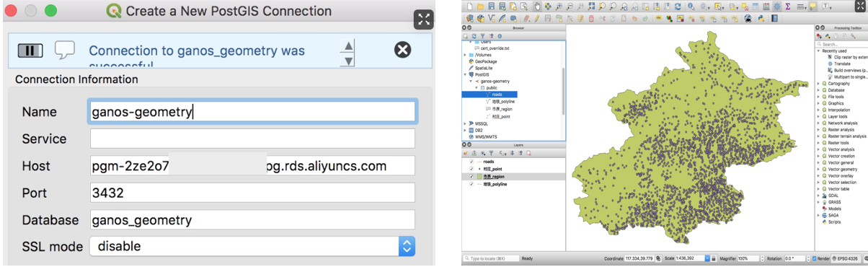Expand the /Volumes node in Browser

[x=466, y=55]
